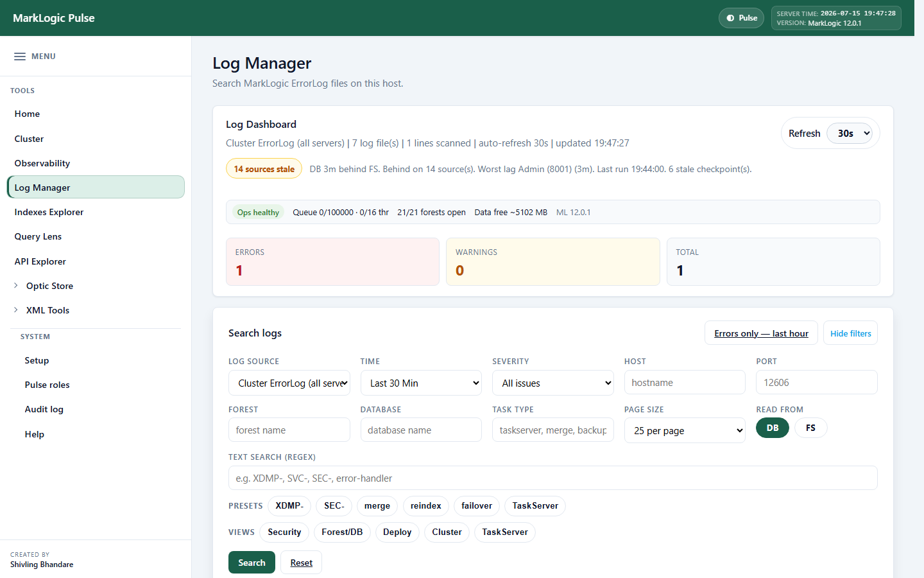Click 'Data free ~5102 MB' text
Viewport: 924px width, 578px height.
[511, 213]
